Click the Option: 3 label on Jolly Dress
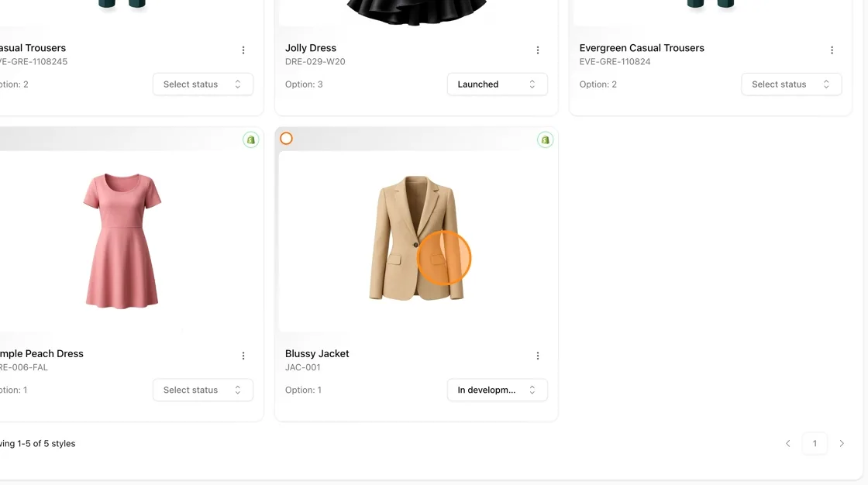Viewport: 868px width, 485px height. tap(304, 84)
